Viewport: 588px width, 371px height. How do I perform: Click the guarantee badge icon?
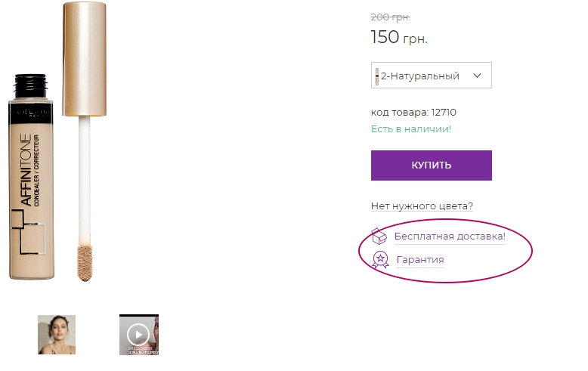tap(380, 260)
